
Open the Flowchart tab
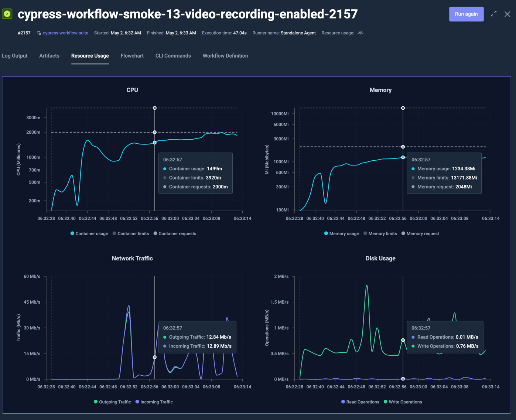[132, 56]
